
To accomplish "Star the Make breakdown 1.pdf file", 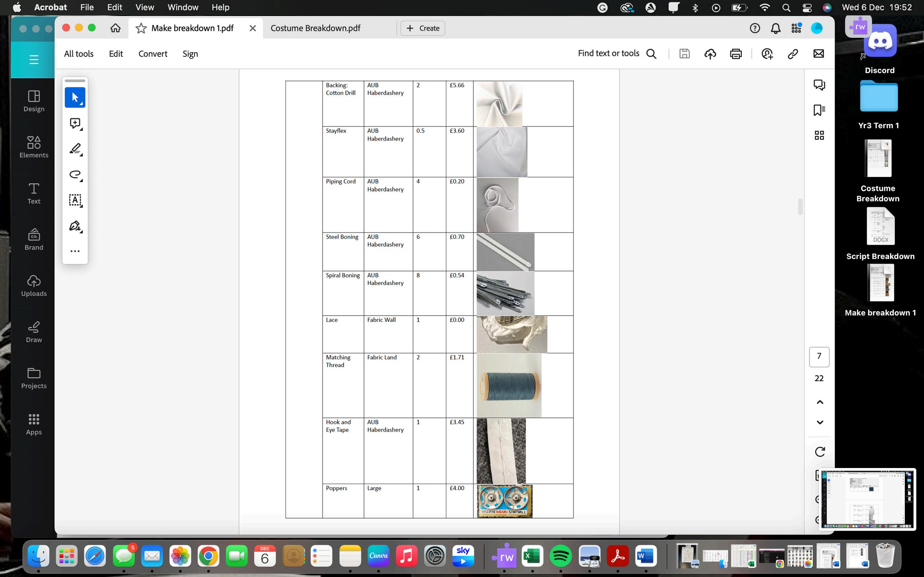I will click(141, 28).
